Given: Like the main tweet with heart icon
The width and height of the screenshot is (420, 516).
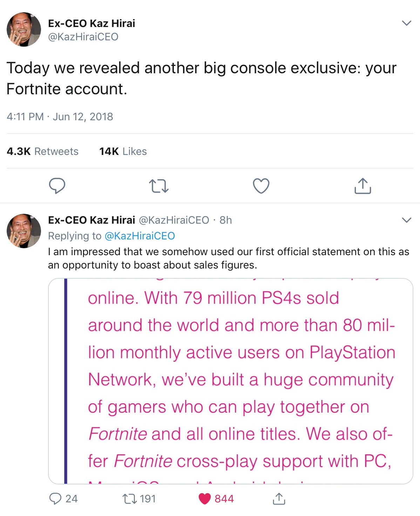Looking at the screenshot, I should [261, 186].
